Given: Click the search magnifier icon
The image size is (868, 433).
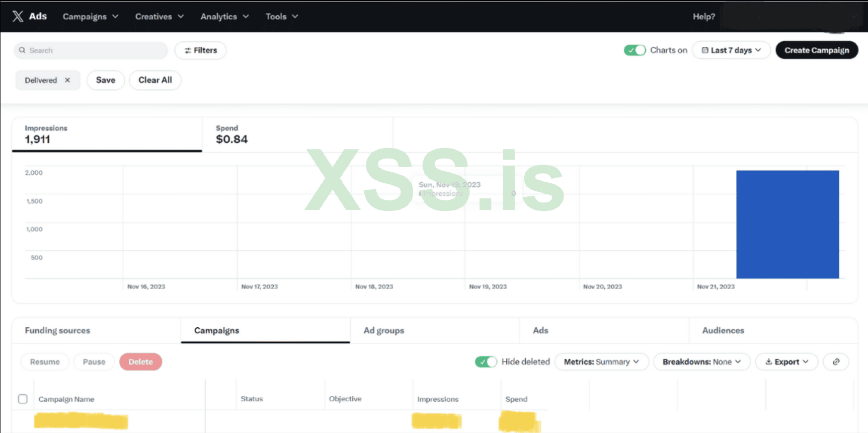Looking at the screenshot, I should 22,50.
